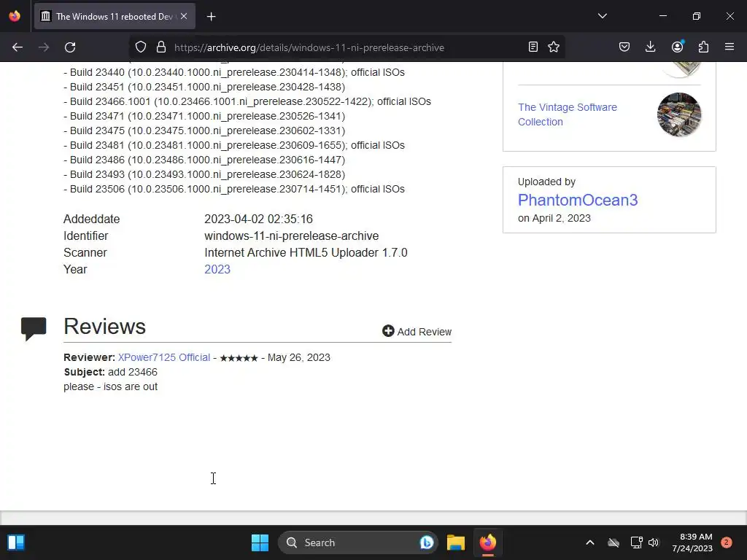Screen dimensions: 747x560
Task: Click the disabled forward navigation arrow
Action: point(44,47)
